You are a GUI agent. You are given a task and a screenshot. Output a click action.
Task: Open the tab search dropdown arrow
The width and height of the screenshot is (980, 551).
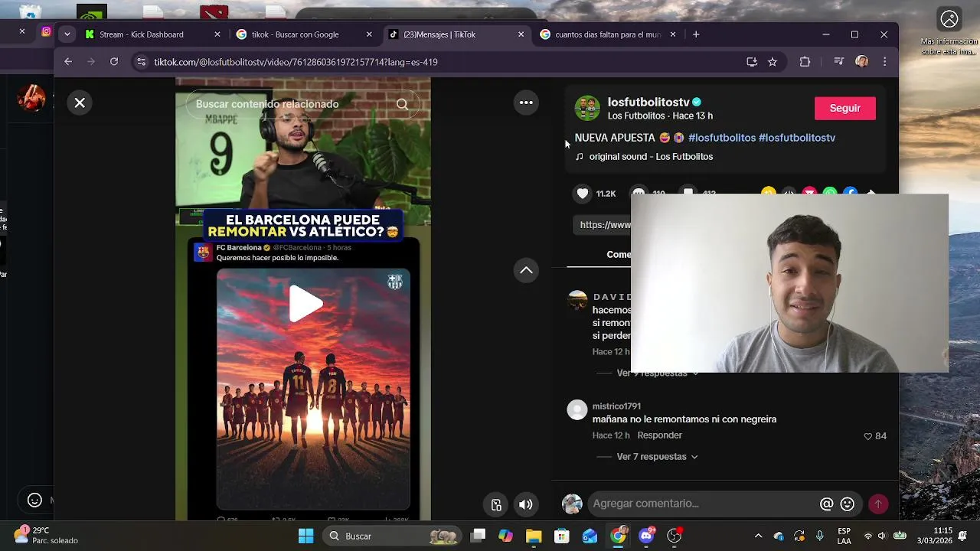pyautogui.click(x=67, y=34)
